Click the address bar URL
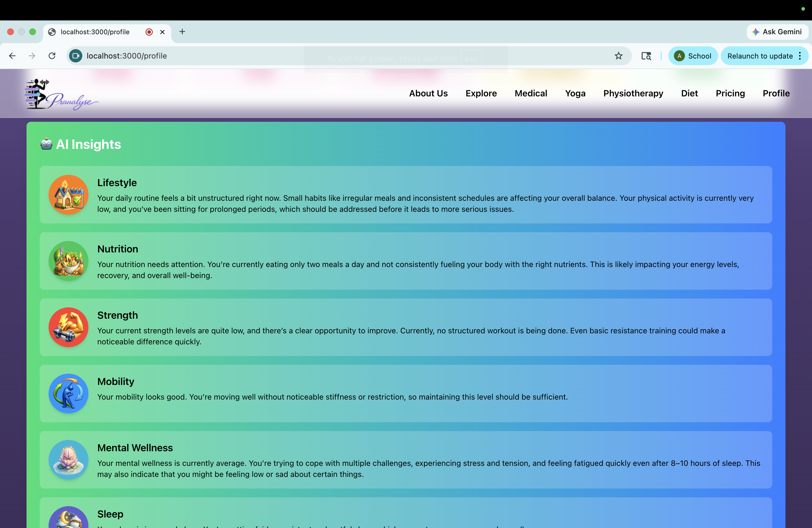Screen dimensions: 812x528 126,56
